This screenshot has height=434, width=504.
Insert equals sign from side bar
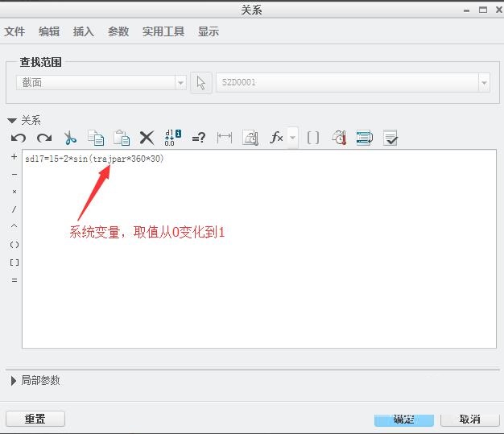(14, 280)
